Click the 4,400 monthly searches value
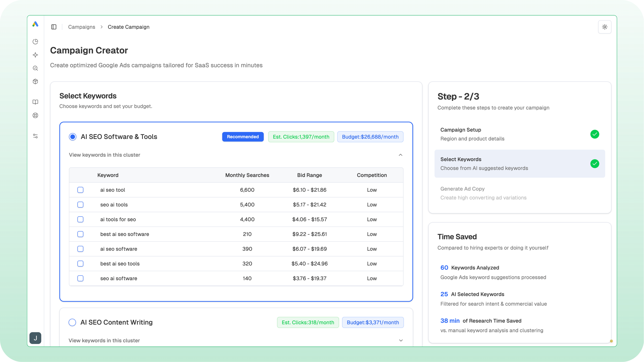 (x=247, y=219)
